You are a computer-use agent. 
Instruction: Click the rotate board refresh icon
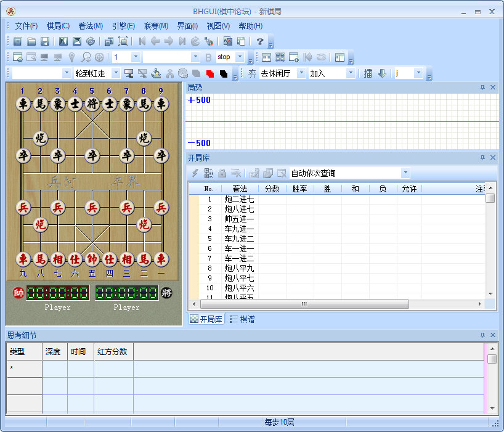point(91,41)
